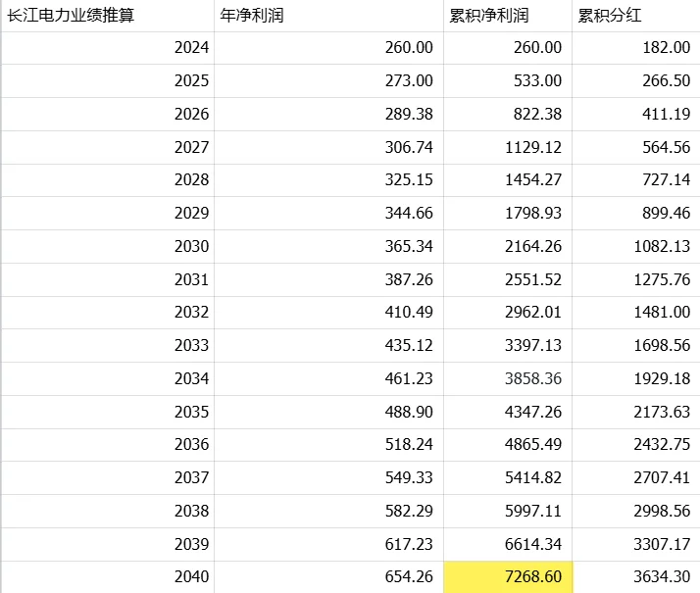
Task: Select cumulative profit cell 2164.26
Action: coord(508,246)
